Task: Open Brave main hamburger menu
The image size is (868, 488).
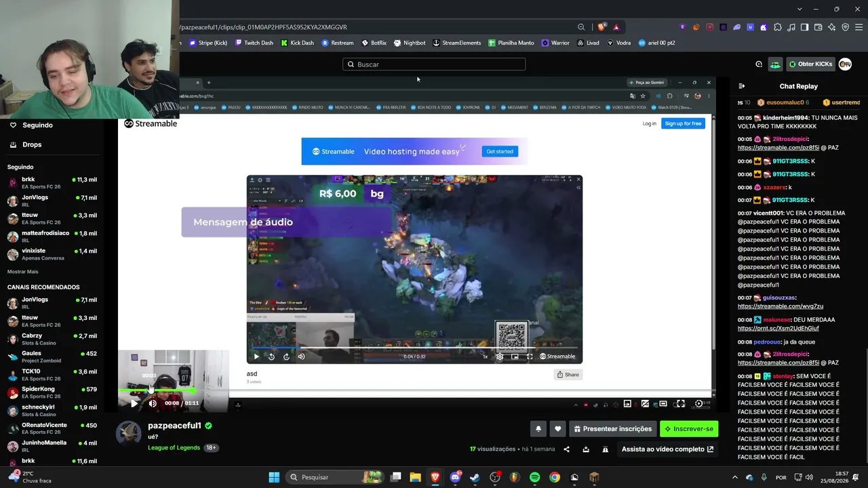Action: coord(859,27)
